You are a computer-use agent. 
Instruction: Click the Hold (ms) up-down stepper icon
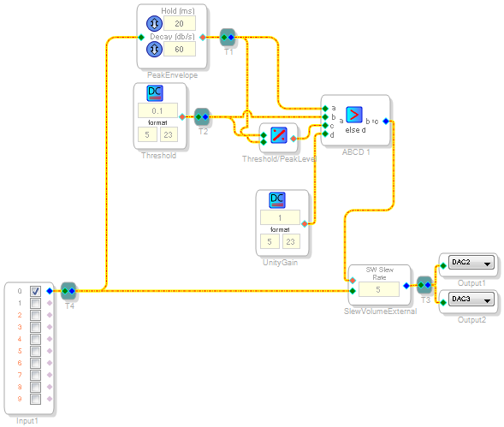pos(154,23)
